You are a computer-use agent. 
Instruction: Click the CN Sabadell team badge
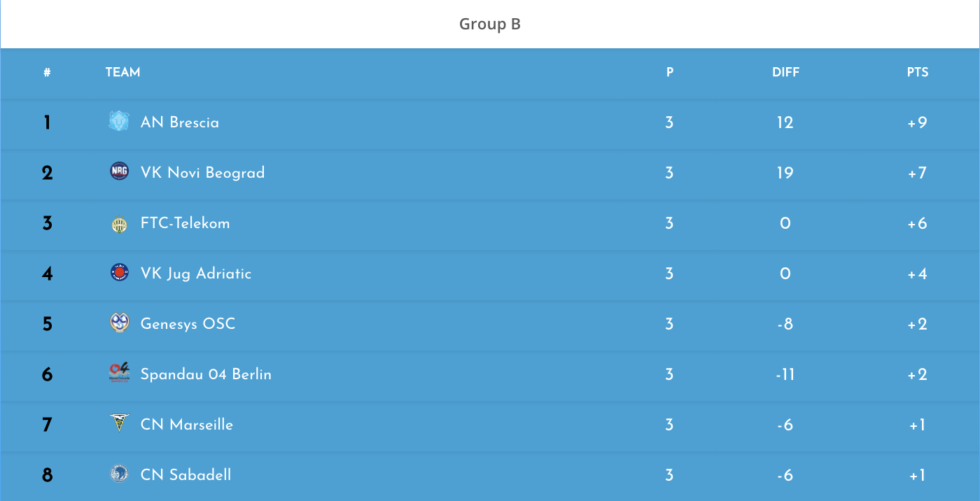coord(119,474)
